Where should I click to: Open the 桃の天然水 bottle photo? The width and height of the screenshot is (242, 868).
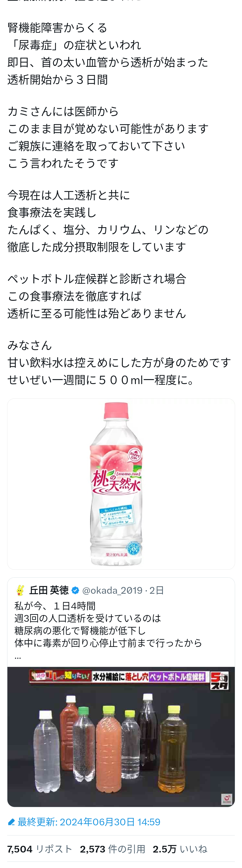coord(121,484)
